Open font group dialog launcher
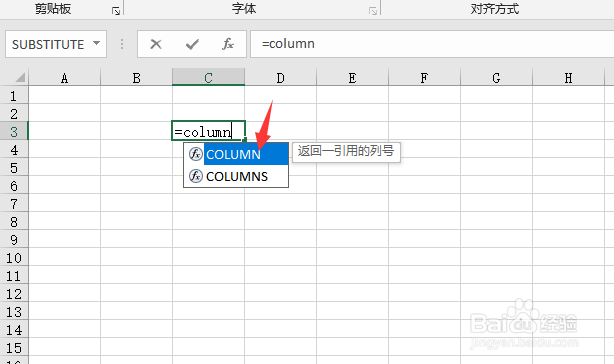This screenshot has width=614, height=364. point(373,11)
